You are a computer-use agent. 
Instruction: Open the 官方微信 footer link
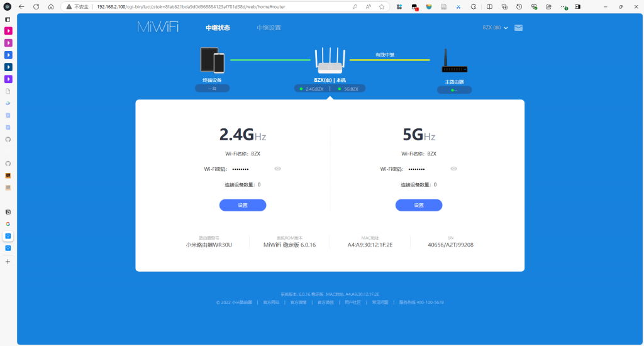click(x=326, y=302)
